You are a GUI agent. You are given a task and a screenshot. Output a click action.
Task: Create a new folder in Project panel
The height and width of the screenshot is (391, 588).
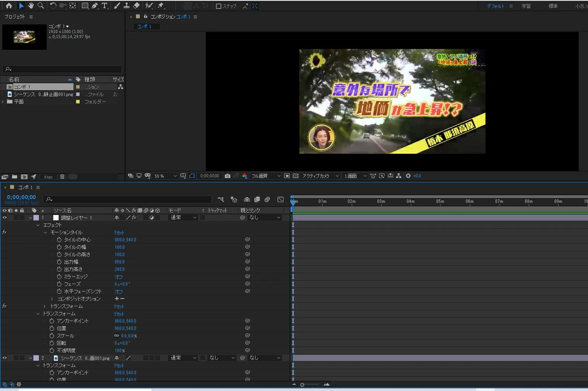tap(14, 177)
